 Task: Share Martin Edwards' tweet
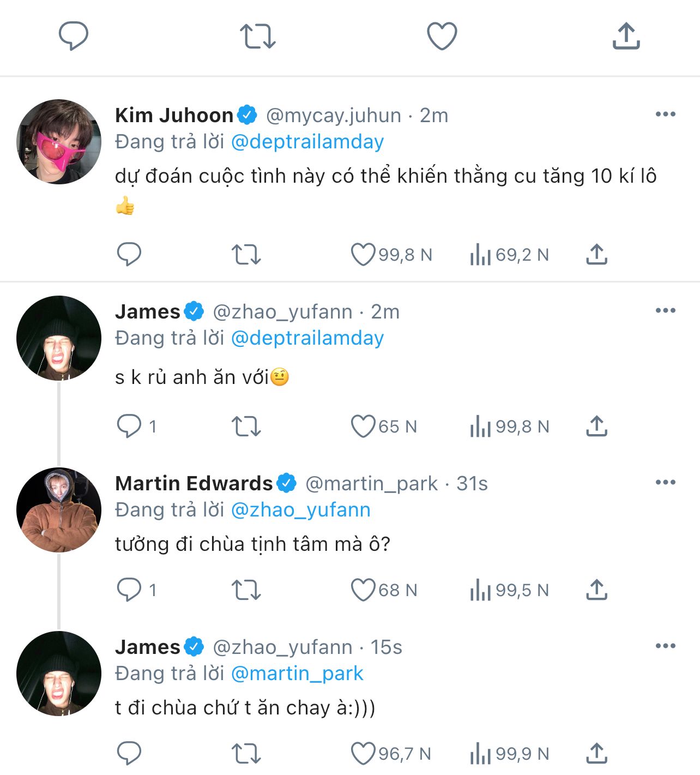point(596,590)
